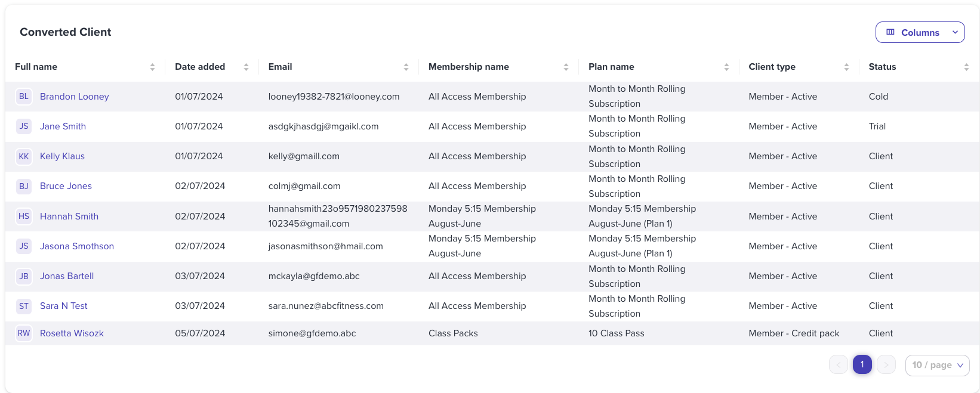This screenshot has height=393, width=980.
Task: Go to the next page arrow
Action: point(886,364)
